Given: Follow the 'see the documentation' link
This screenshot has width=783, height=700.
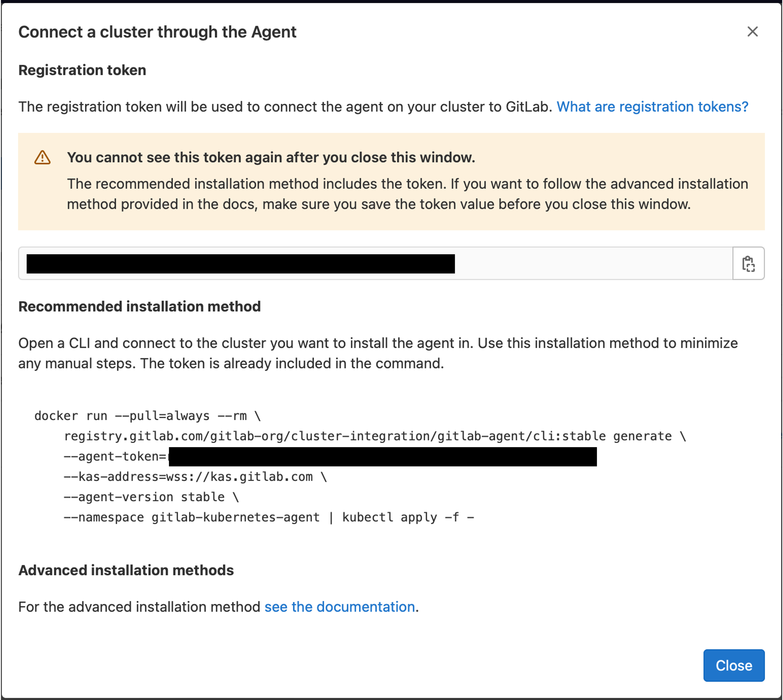Looking at the screenshot, I should point(339,607).
